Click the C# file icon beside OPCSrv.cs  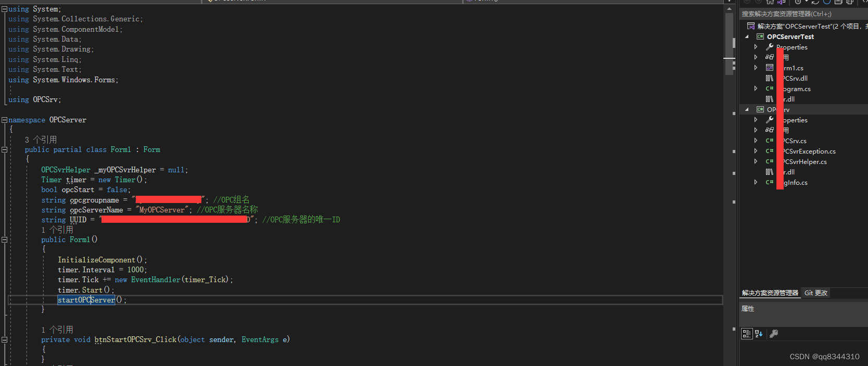(770, 141)
